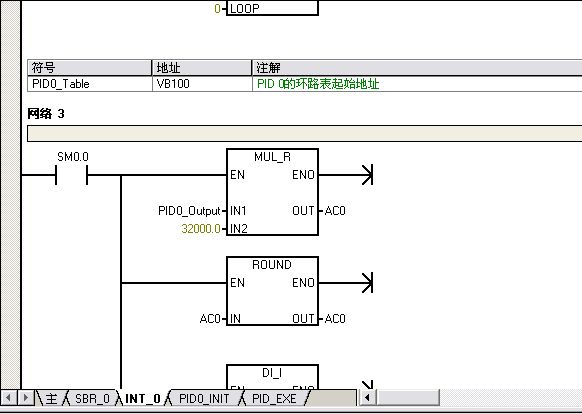Click the 32000.0 IN2 operand value

tap(201, 228)
